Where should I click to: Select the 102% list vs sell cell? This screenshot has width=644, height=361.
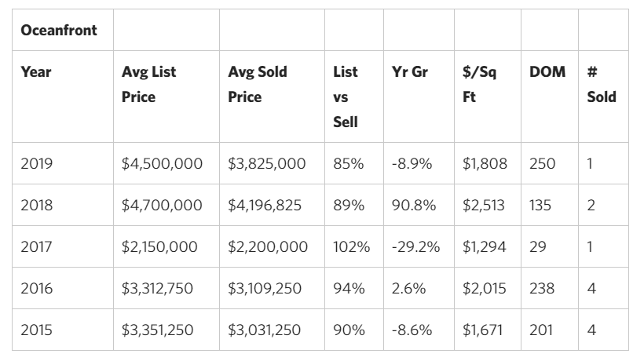pos(351,247)
